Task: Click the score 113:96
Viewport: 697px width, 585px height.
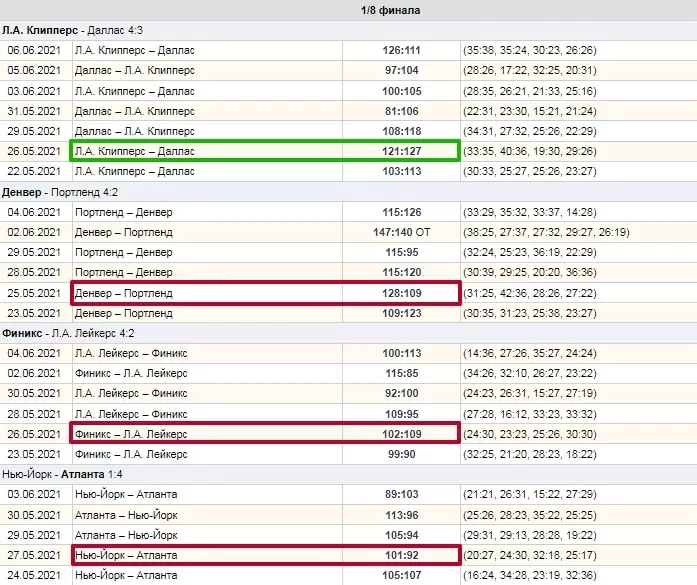Action: point(401,515)
